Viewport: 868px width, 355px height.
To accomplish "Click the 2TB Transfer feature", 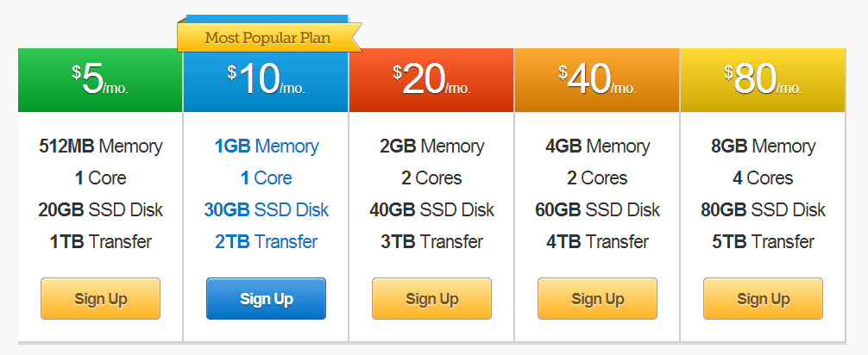I will [x=266, y=242].
